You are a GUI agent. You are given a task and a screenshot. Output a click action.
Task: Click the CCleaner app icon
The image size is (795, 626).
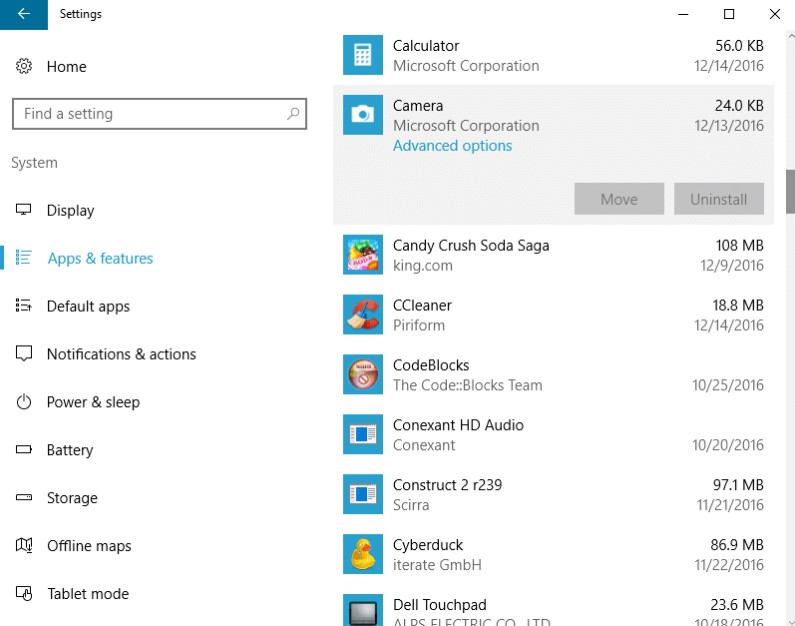[362, 315]
